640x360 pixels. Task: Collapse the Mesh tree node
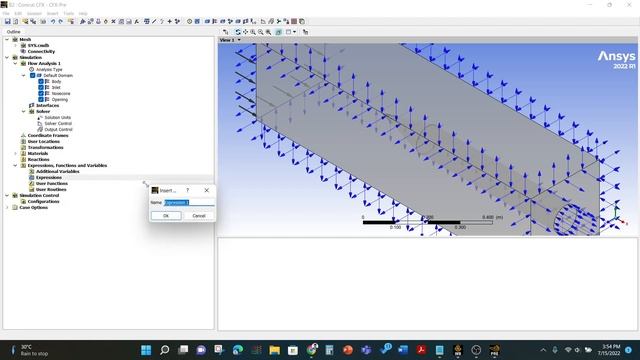(x=7, y=40)
